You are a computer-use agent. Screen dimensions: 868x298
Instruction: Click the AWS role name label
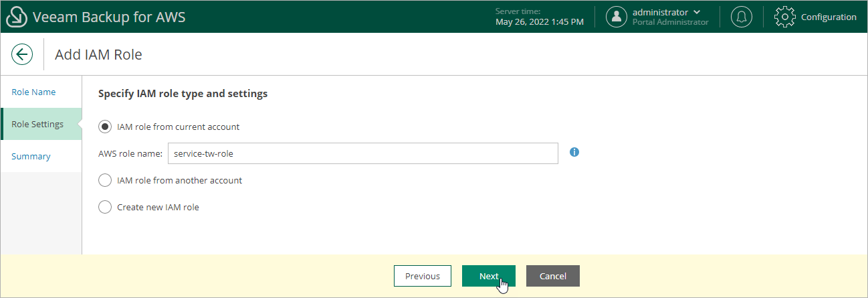tap(130, 153)
